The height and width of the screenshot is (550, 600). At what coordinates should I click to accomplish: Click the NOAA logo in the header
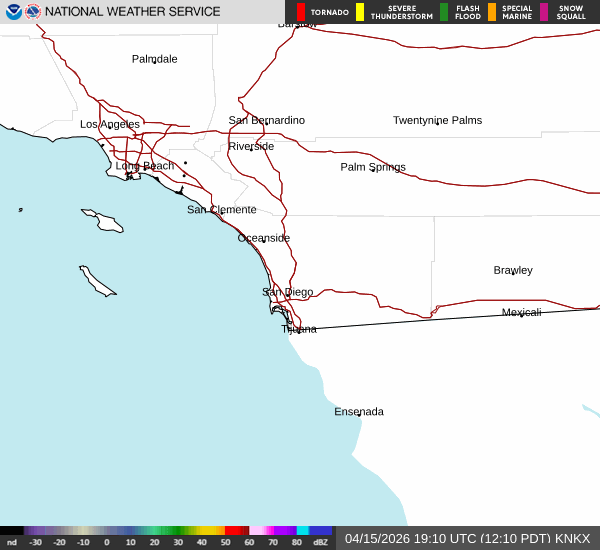13,12
